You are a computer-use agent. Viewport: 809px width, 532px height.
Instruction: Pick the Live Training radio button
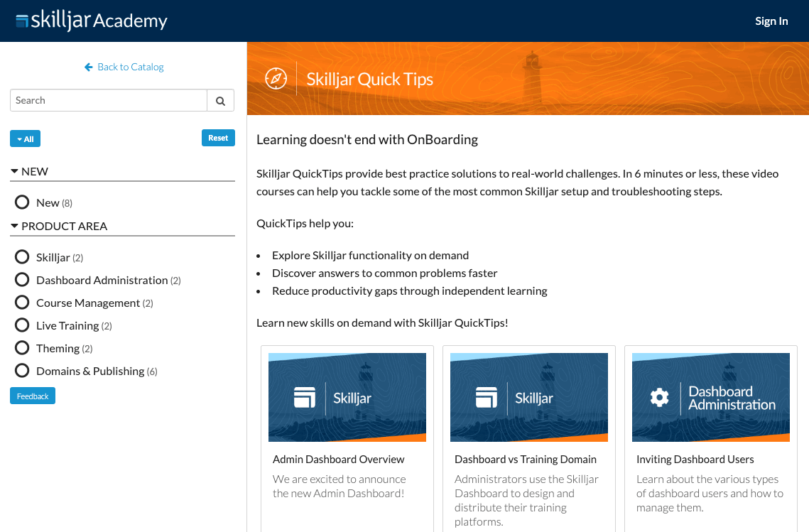click(x=22, y=325)
